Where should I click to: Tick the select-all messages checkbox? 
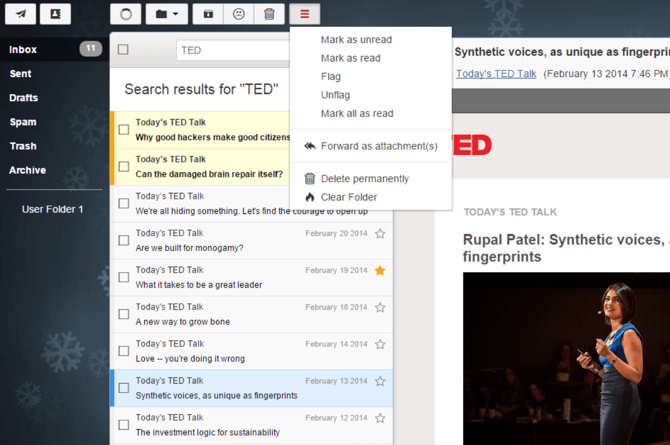coord(123,50)
